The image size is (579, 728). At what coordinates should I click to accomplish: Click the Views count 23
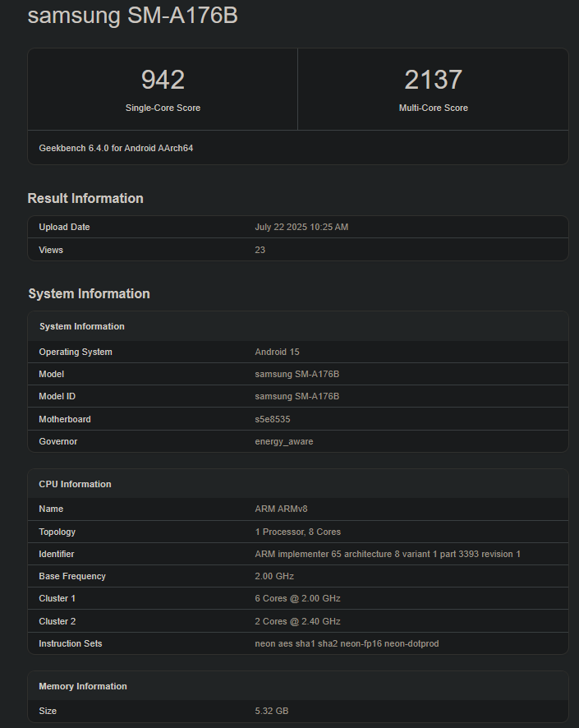260,250
